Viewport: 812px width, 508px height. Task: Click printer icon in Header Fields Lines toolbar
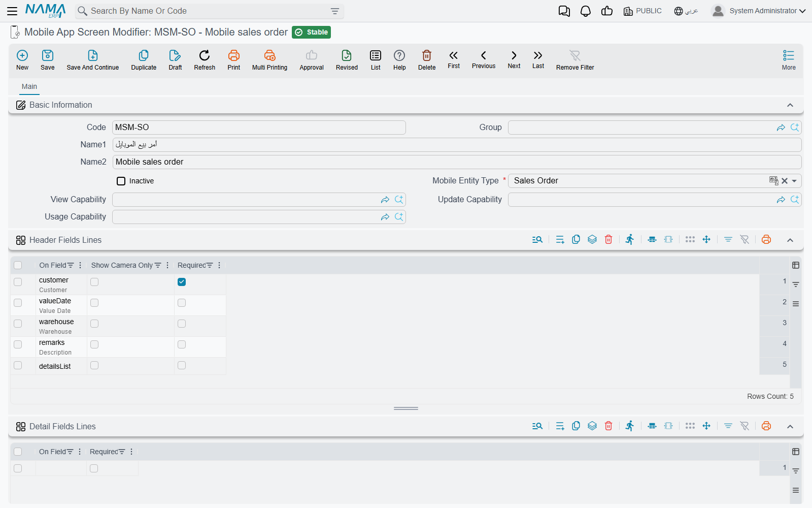pyautogui.click(x=766, y=240)
